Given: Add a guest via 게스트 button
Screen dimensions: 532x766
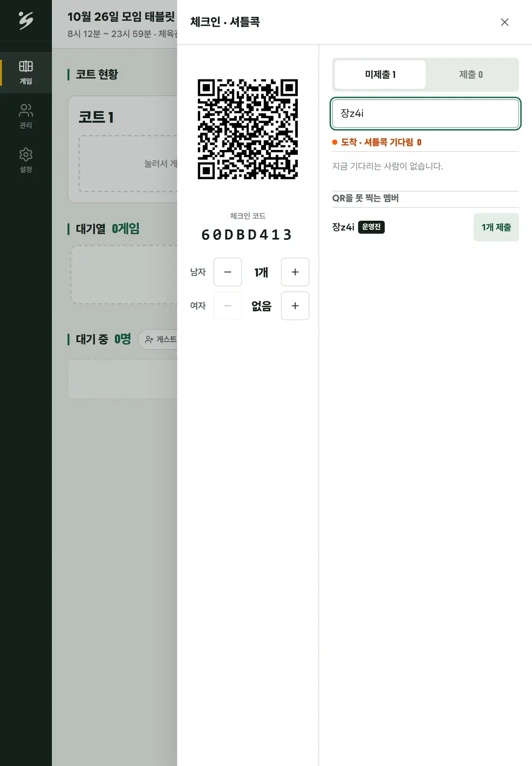Looking at the screenshot, I should 158,339.
